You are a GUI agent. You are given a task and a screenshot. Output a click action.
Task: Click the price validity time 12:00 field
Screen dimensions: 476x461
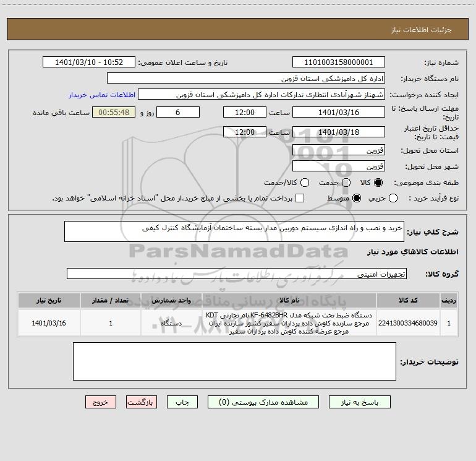pyautogui.click(x=245, y=132)
